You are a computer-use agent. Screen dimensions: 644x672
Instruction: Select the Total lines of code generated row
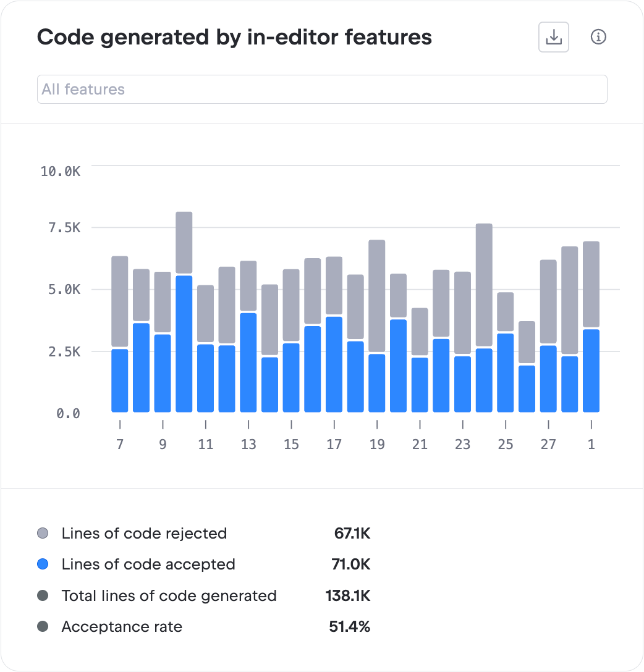pos(168,596)
